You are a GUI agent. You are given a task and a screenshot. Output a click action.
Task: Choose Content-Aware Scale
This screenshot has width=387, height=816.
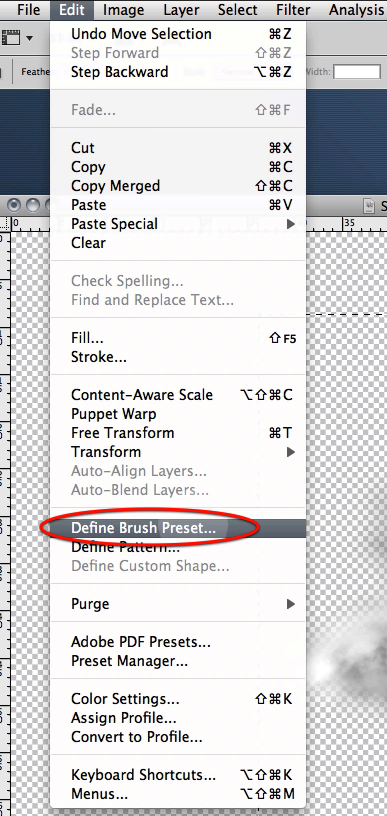tap(178, 395)
